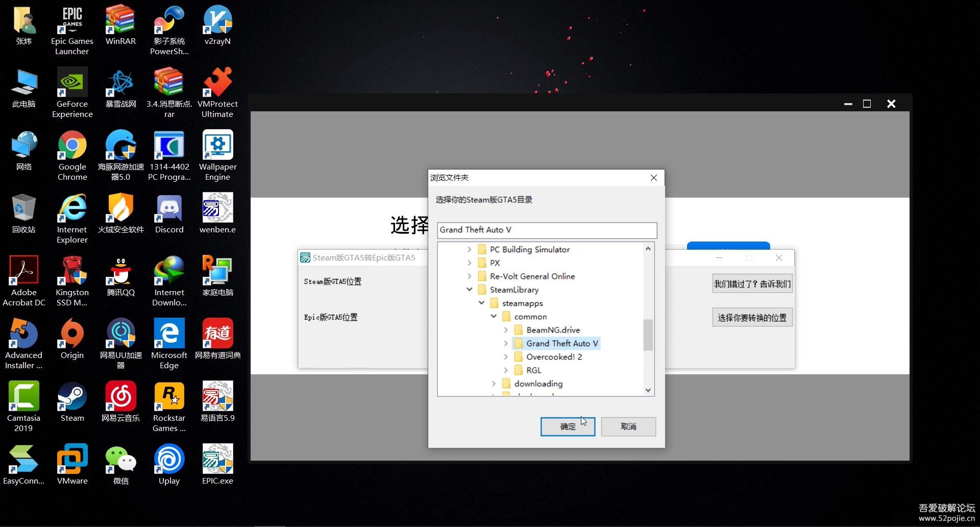
Task: Open the 微信 desktop icon
Action: tap(120, 465)
